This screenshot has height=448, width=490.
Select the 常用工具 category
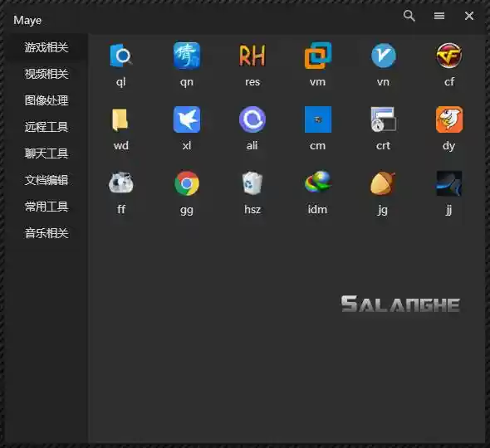click(x=47, y=207)
